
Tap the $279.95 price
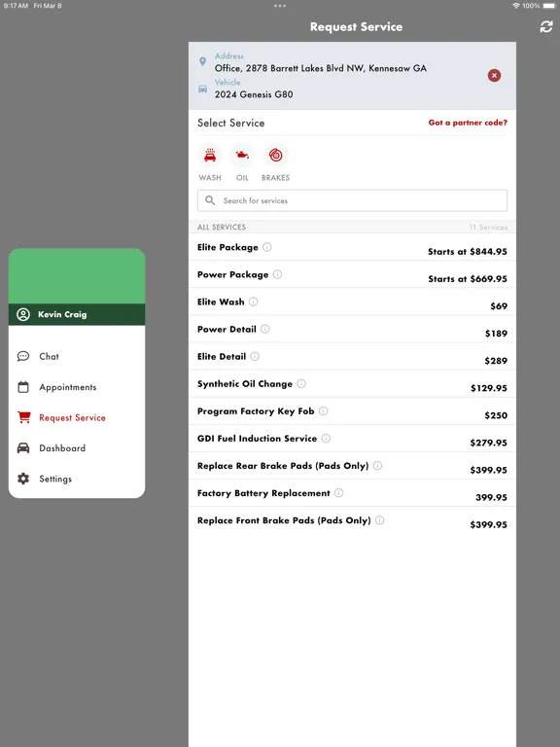tap(489, 443)
